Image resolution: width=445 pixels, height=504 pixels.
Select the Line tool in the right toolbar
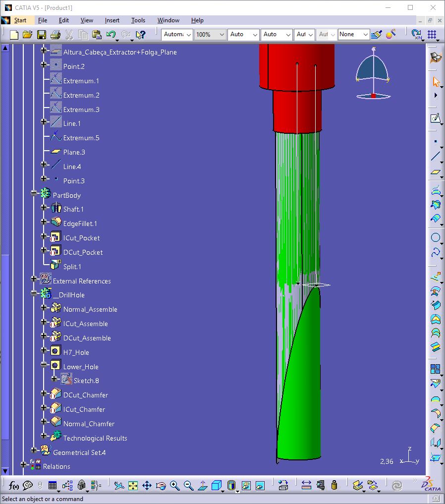(x=436, y=156)
